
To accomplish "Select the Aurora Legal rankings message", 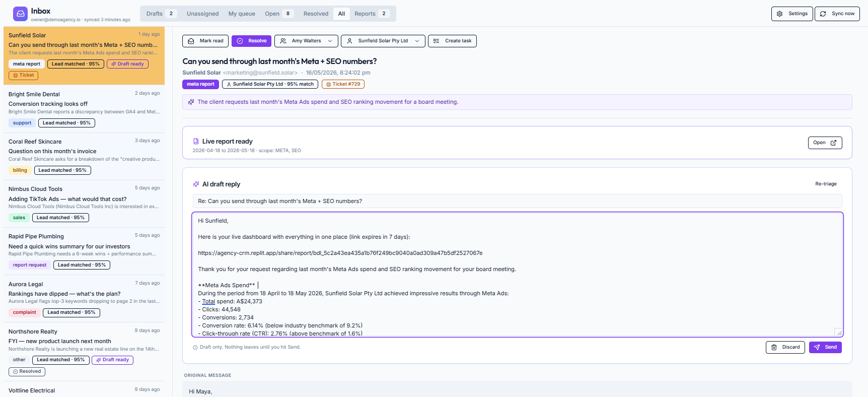I will pyautogui.click(x=84, y=298).
